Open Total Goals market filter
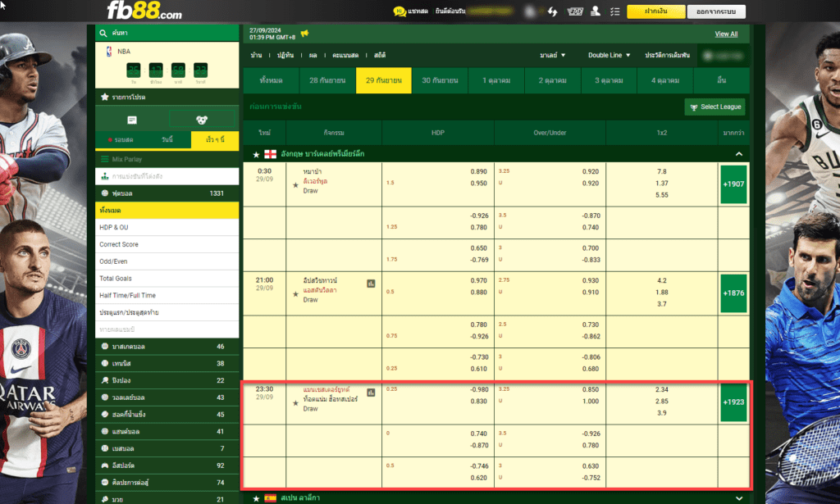The image size is (840, 504). [x=167, y=278]
